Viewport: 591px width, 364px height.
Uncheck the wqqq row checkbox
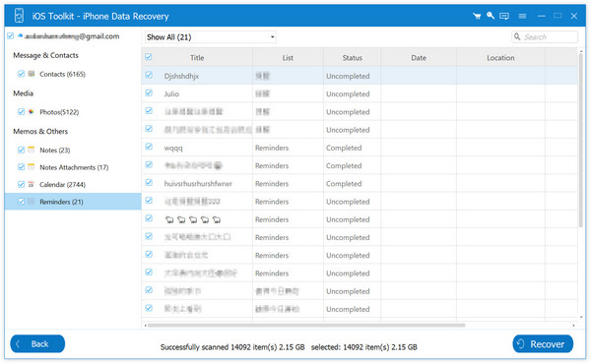149,147
